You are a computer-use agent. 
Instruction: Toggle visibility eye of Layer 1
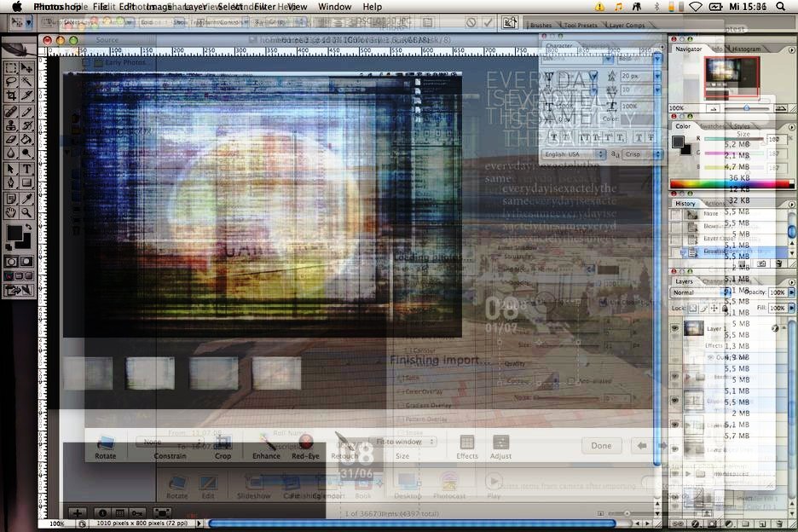click(675, 328)
